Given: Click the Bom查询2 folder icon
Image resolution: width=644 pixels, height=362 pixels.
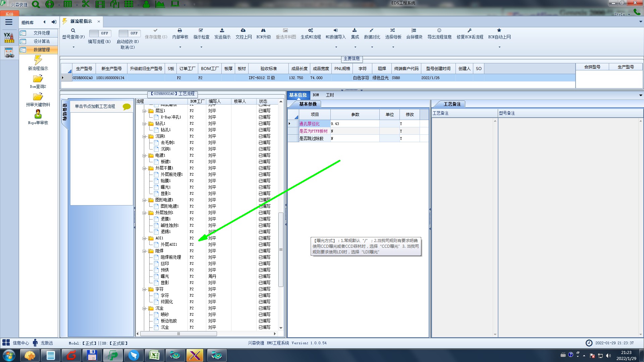Looking at the screenshot, I should pyautogui.click(x=38, y=79).
